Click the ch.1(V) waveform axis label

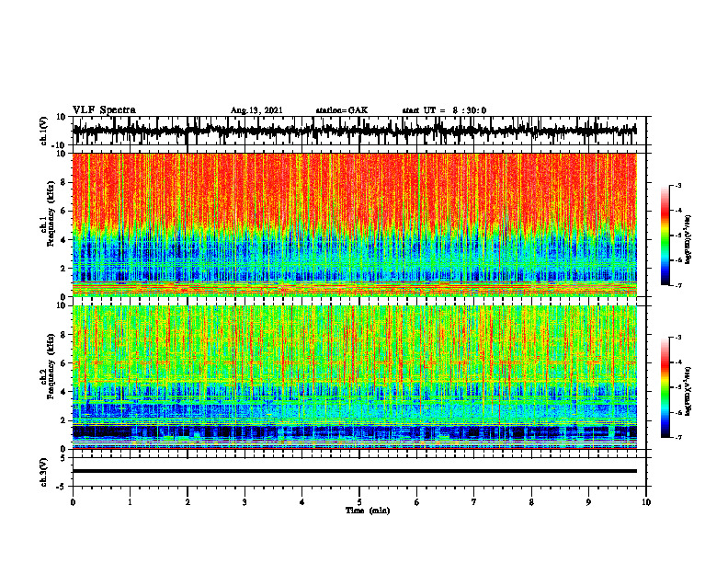44,131
